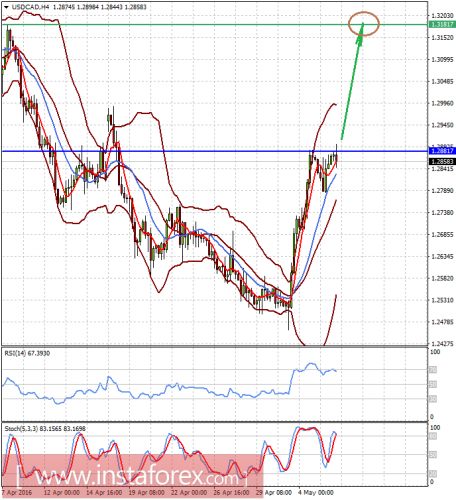
Task: Click the 12 Apr 00:00 time axis label
Action: pyautogui.click(x=62, y=493)
